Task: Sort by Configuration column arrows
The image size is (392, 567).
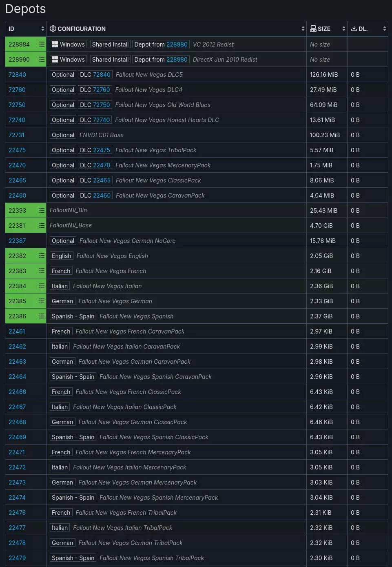Action: pyautogui.click(x=303, y=29)
